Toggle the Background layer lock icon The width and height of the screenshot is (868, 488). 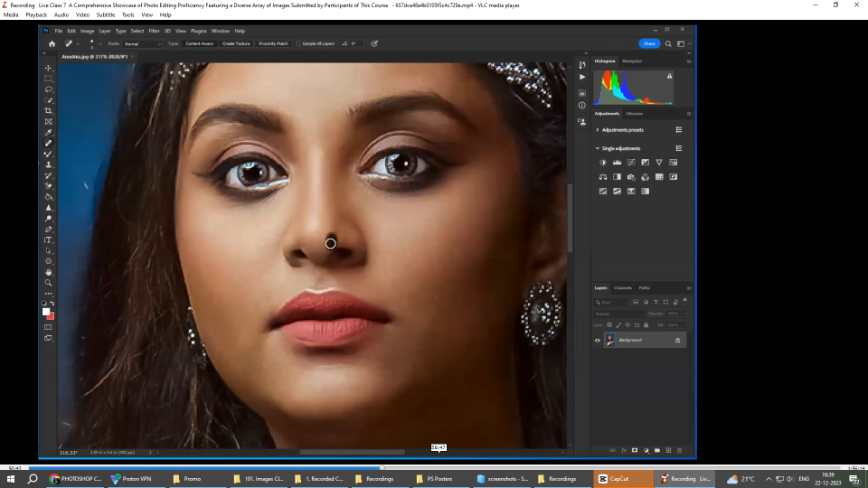coord(677,340)
